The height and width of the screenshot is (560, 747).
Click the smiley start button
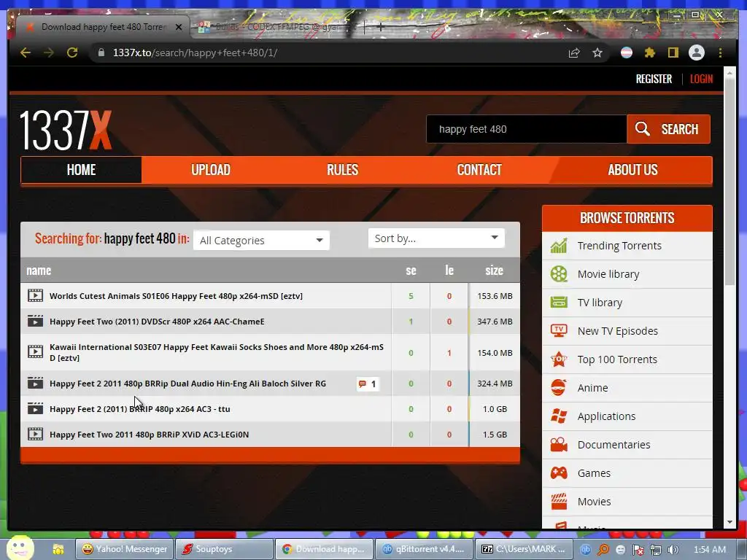coord(20,547)
